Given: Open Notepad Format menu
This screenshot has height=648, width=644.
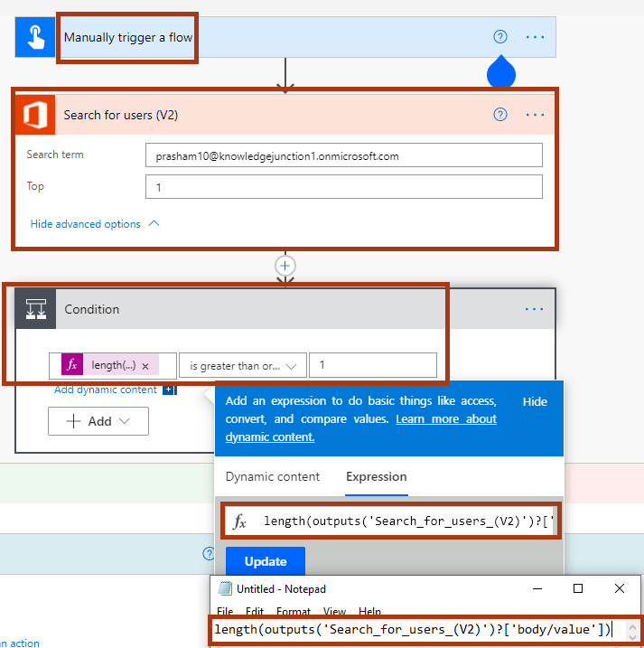Looking at the screenshot, I should tap(294, 611).
